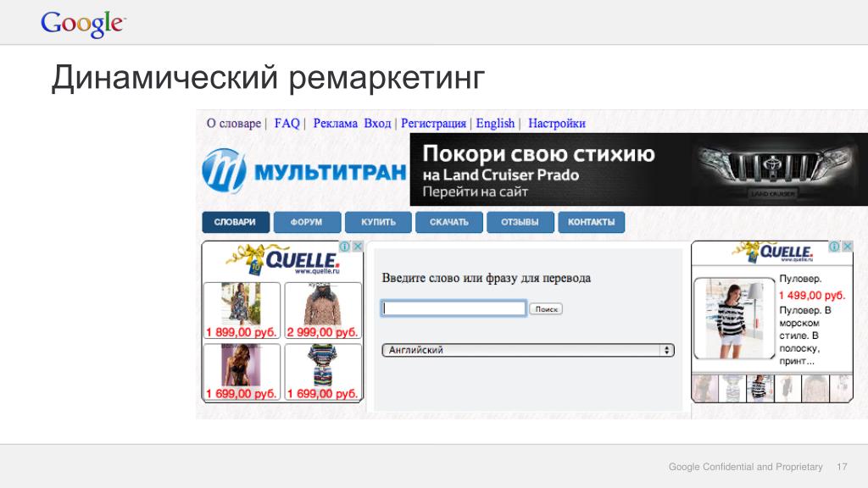Open the FAQ link

coord(287,124)
